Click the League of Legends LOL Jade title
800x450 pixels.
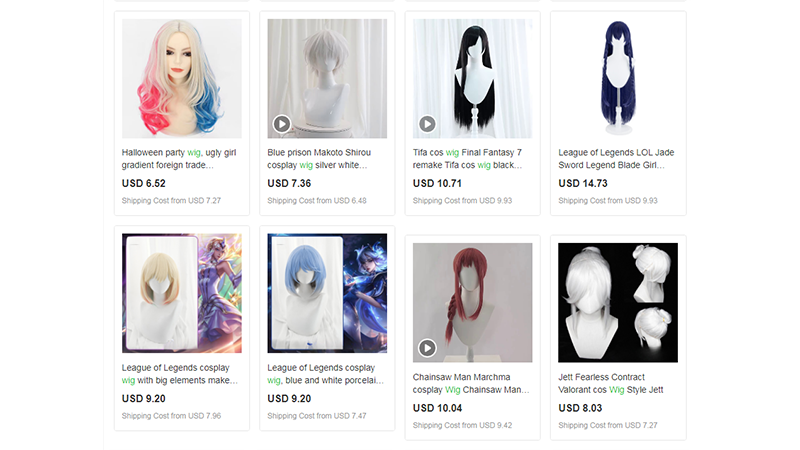click(x=616, y=159)
